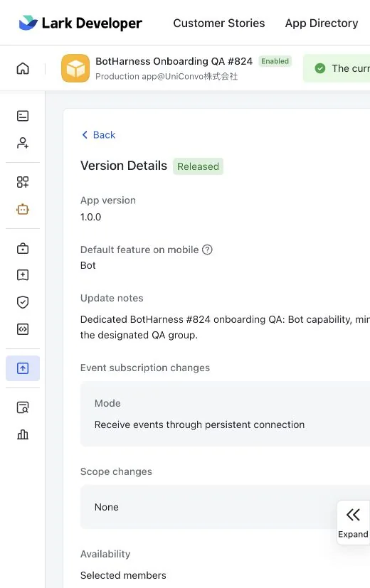This screenshot has height=588, width=370.
Task: Click the orange app box icon
Action: tap(75, 68)
